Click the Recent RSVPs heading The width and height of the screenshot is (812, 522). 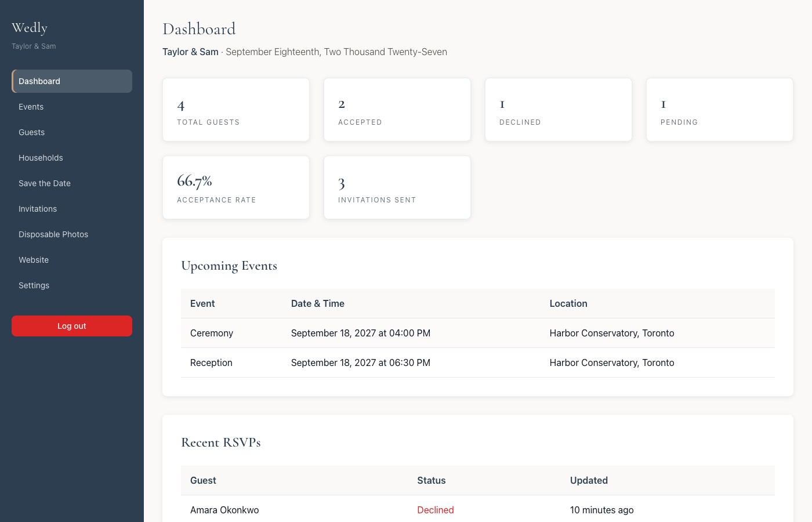pos(221,443)
